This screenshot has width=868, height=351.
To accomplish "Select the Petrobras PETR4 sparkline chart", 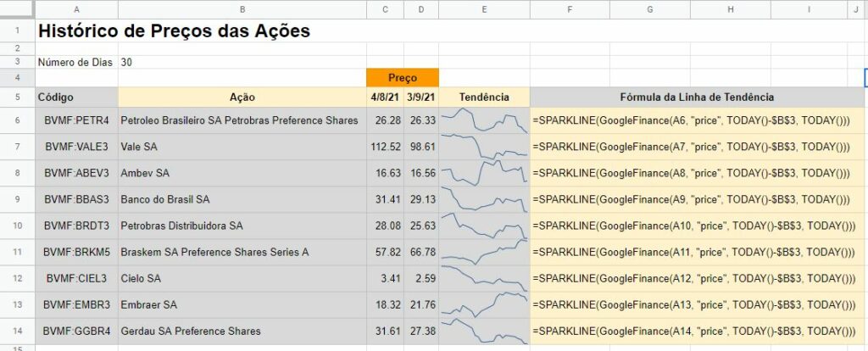I will [x=484, y=120].
